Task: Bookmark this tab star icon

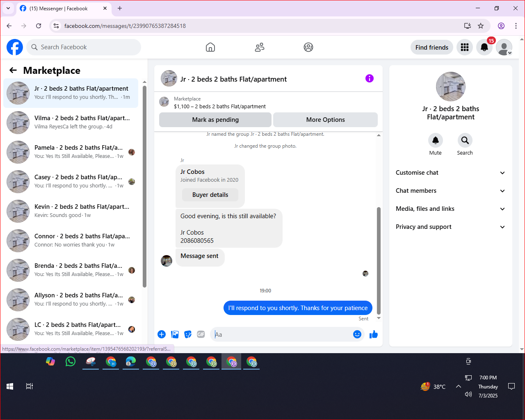Action: click(x=481, y=26)
